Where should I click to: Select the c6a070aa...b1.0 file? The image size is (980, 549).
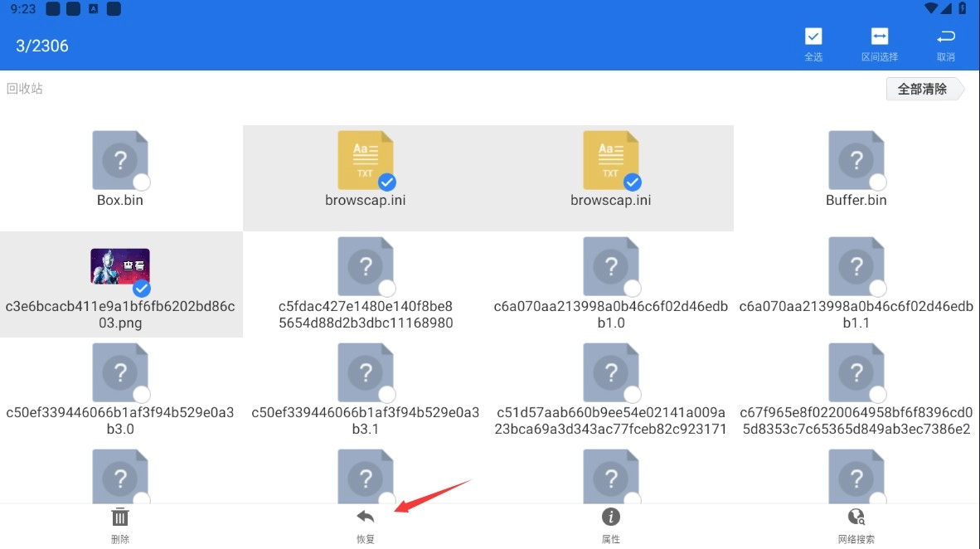[611, 266]
